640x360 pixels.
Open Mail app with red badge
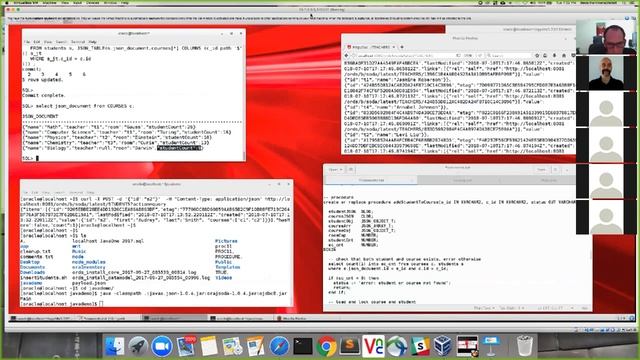coord(186,346)
